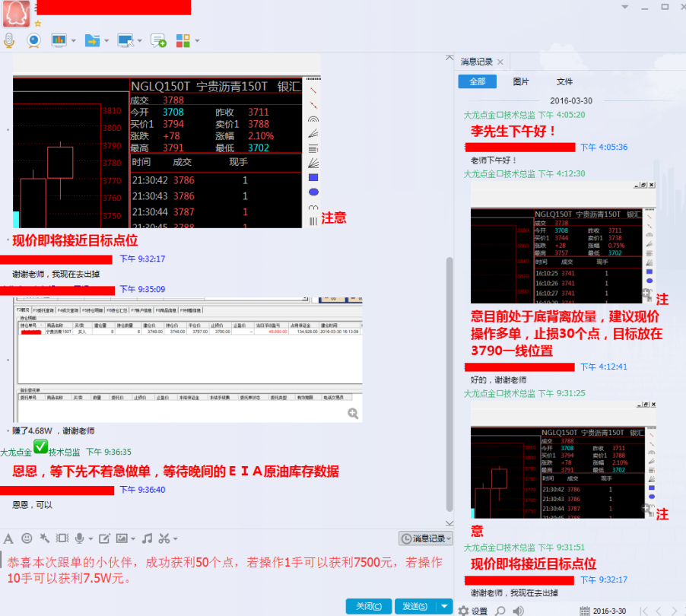
Task: Open the emoji face picker
Action: (27, 538)
